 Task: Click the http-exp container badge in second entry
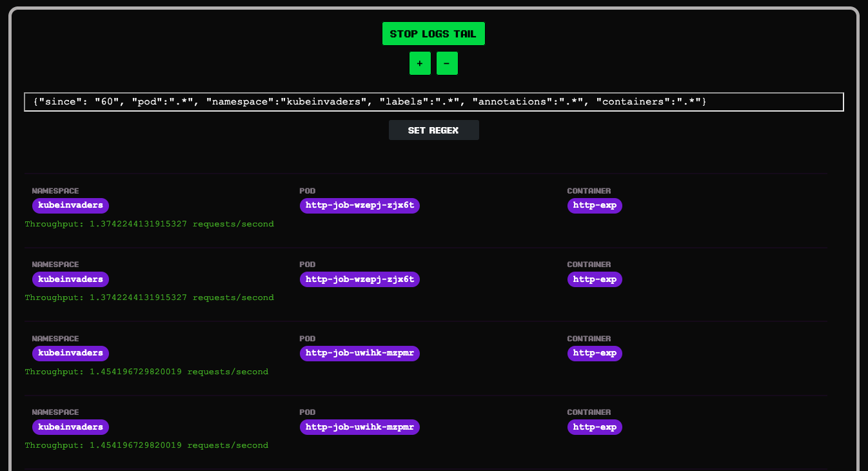(x=595, y=279)
